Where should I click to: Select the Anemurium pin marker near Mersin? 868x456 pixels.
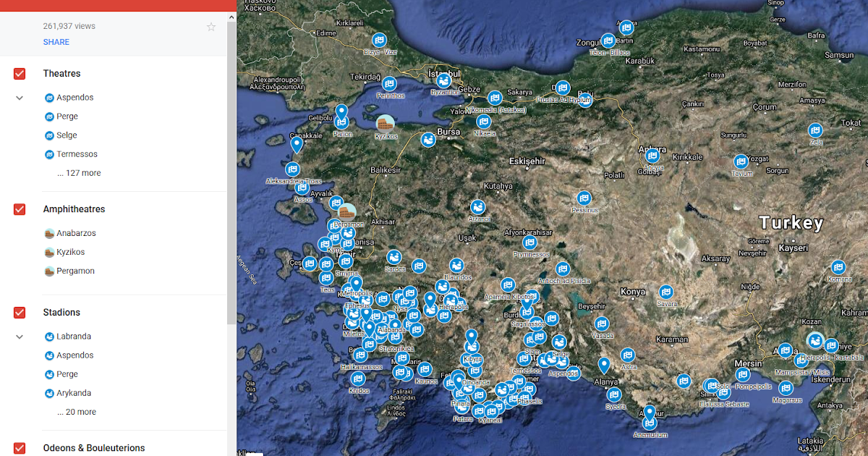pos(649,410)
